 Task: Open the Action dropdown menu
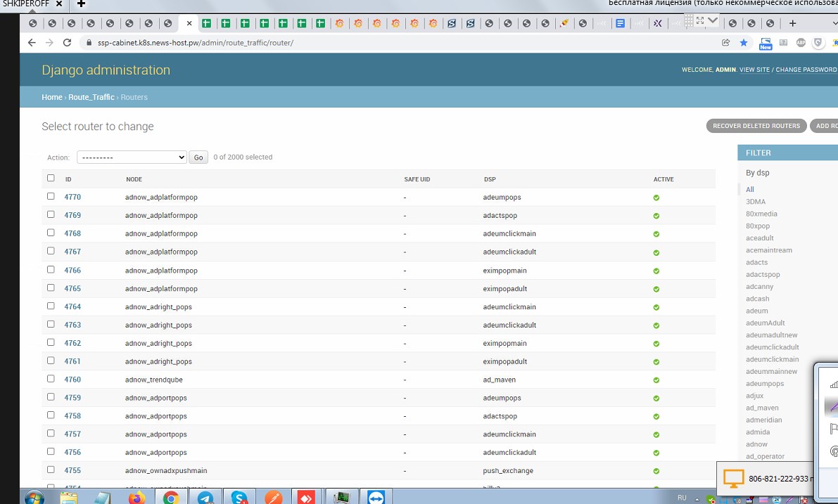(x=132, y=157)
